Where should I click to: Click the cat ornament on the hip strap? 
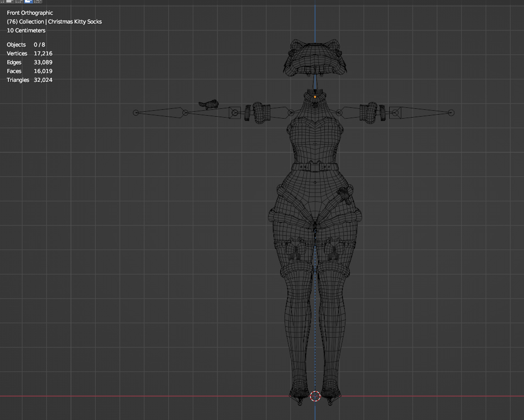344,196
